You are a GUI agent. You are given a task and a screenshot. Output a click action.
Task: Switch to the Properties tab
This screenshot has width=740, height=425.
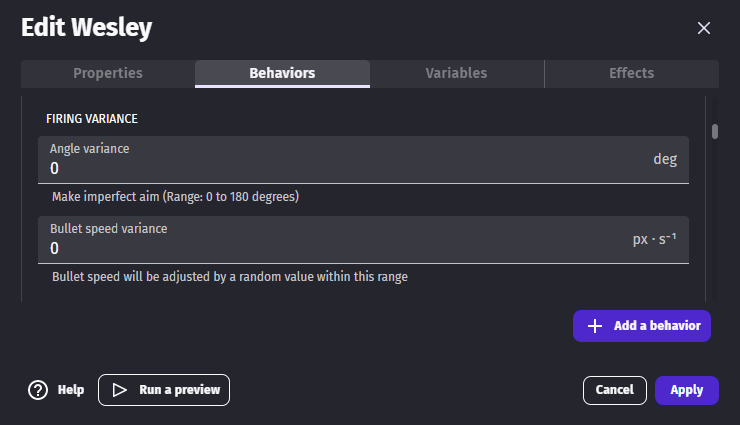click(x=108, y=73)
